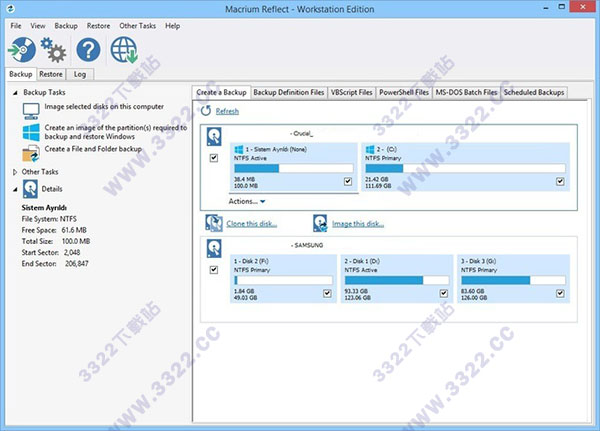Click the Sistem Ayrıldı partition usage bar

293,168
